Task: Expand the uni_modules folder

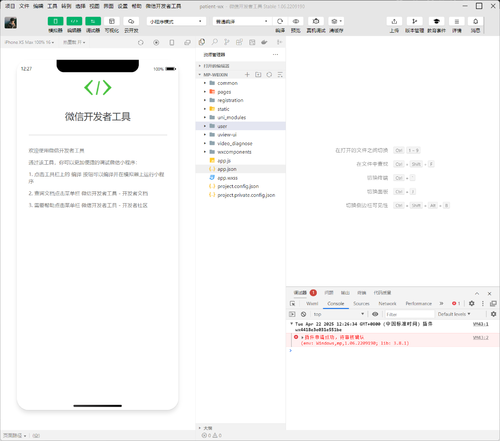Action: click(x=241, y=117)
